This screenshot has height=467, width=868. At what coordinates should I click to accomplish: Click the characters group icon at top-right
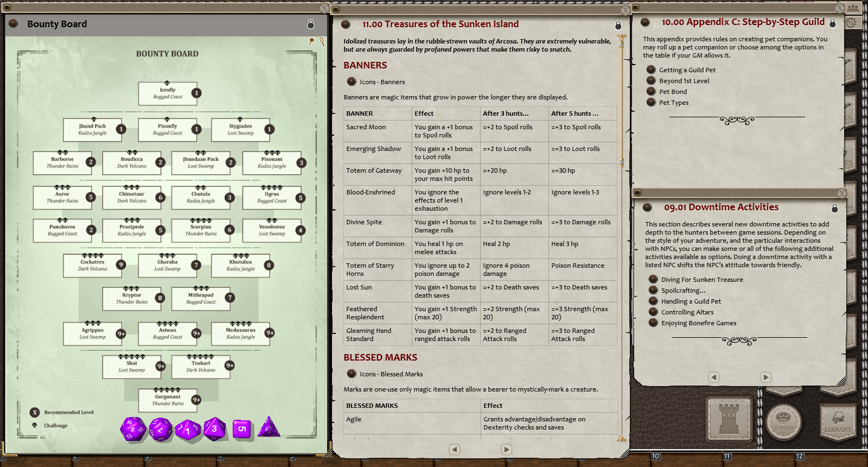pyautogui.click(x=853, y=8)
